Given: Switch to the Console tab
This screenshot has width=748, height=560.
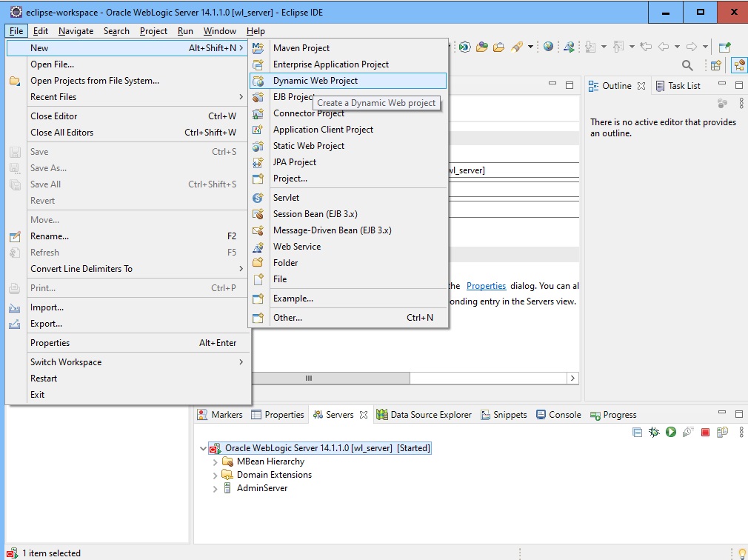Looking at the screenshot, I should point(558,415).
